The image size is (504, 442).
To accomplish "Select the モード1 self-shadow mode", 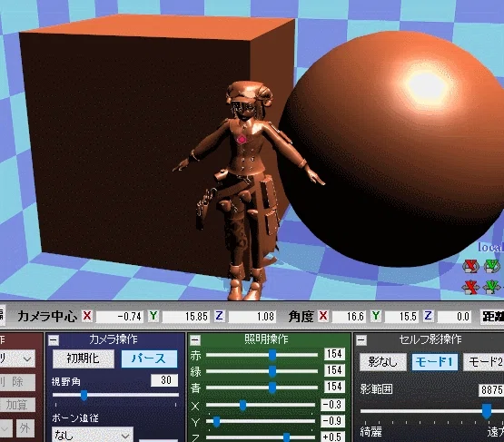I will coord(435,362).
